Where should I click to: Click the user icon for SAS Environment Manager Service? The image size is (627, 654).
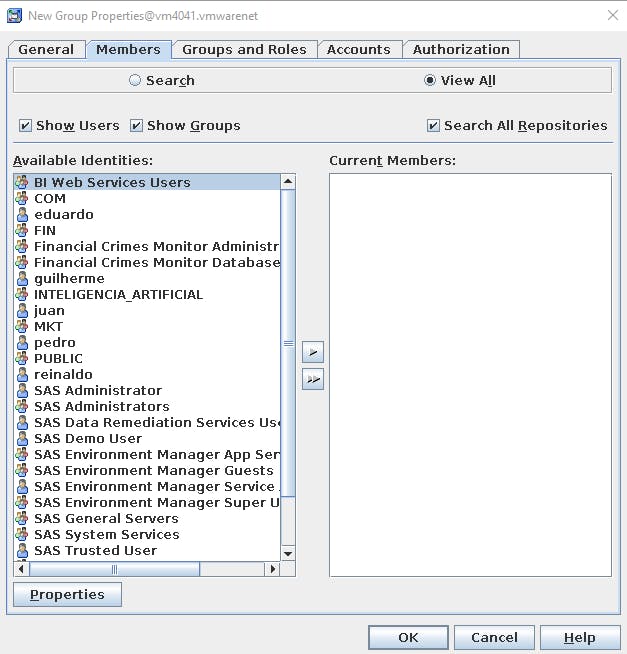click(22, 486)
